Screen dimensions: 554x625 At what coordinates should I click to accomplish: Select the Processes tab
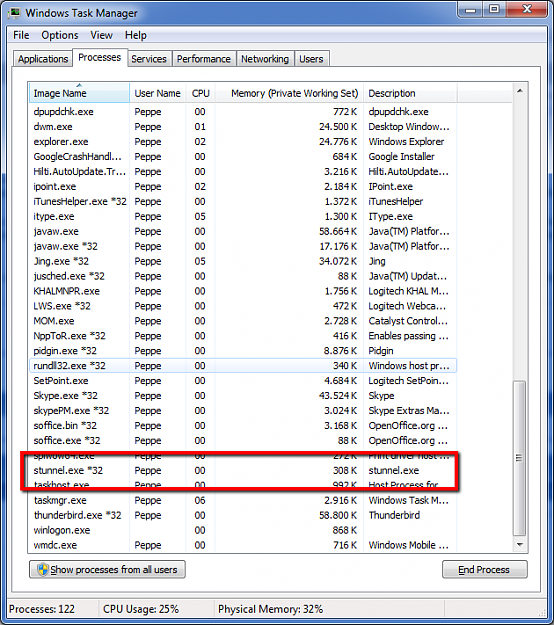point(100,58)
